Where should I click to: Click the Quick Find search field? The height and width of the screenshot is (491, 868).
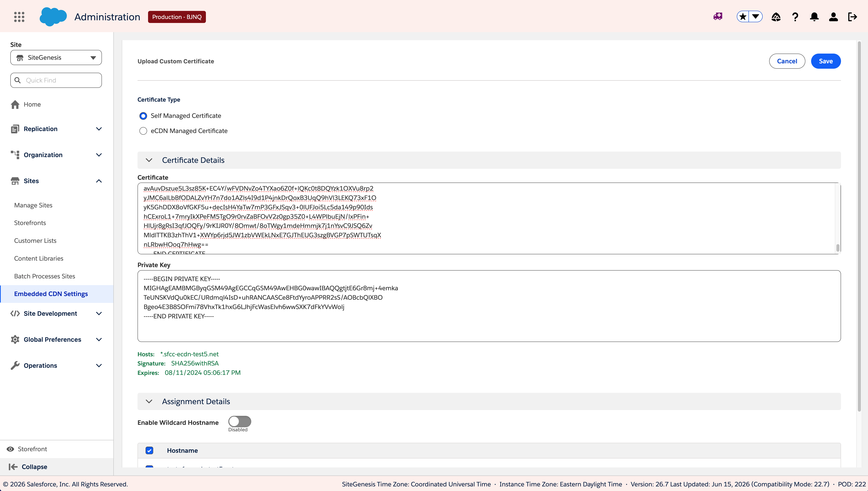[56, 80]
